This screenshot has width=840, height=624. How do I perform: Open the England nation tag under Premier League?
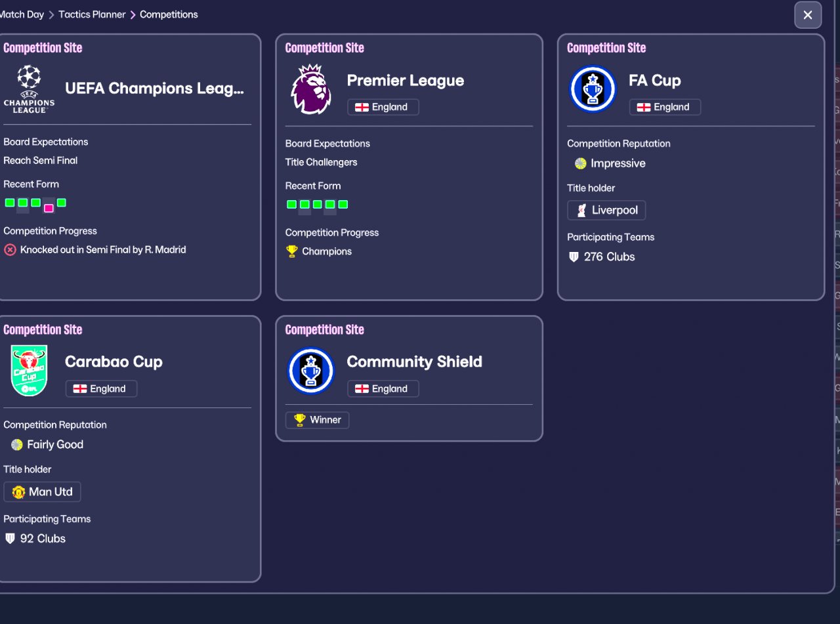point(383,108)
